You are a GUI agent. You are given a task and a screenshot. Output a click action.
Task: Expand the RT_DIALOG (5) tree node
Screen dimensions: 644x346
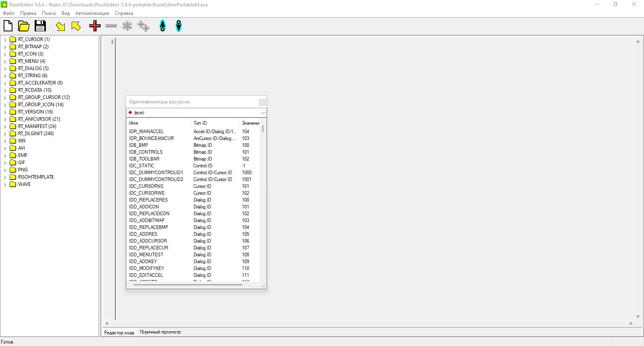[5, 69]
